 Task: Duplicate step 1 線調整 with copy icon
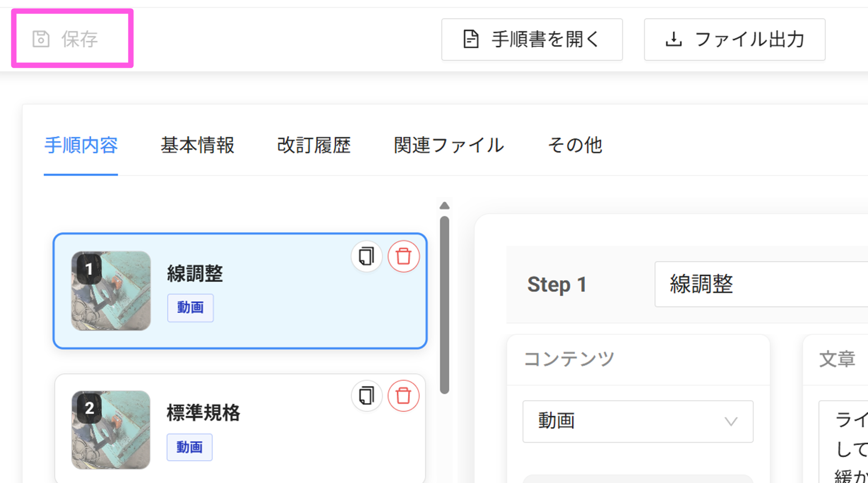tap(367, 257)
